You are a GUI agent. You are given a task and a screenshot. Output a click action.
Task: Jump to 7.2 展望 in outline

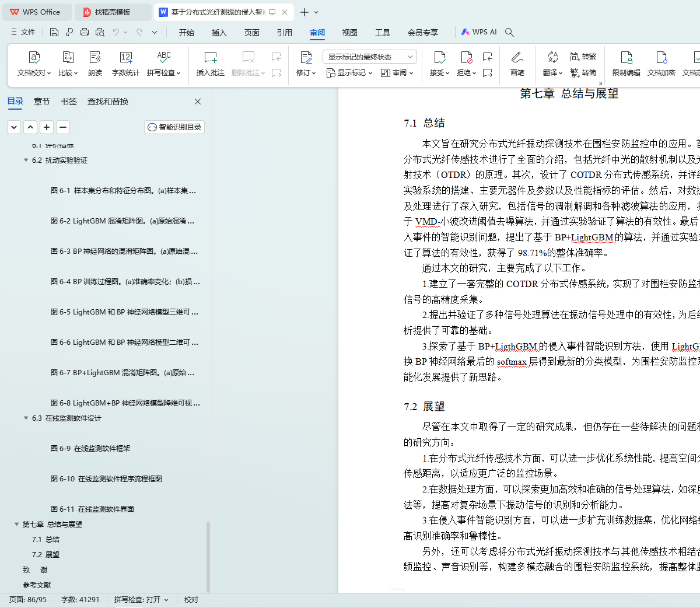[45, 554]
